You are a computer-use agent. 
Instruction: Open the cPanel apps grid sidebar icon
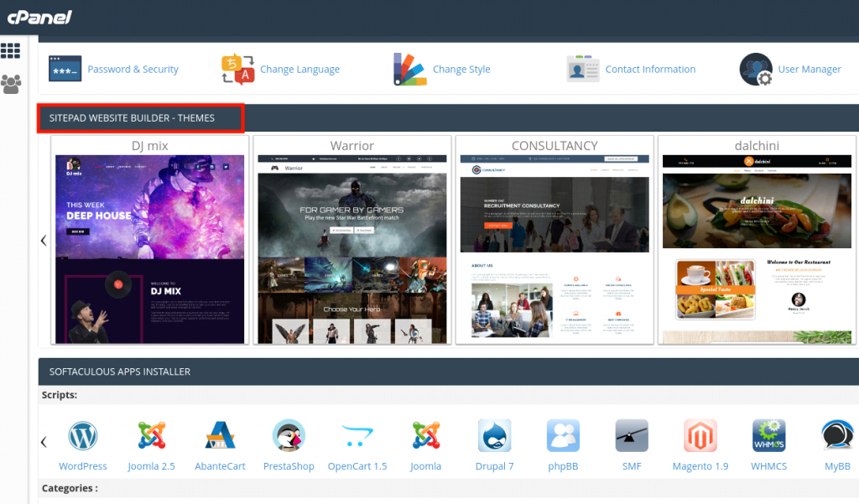[10, 50]
